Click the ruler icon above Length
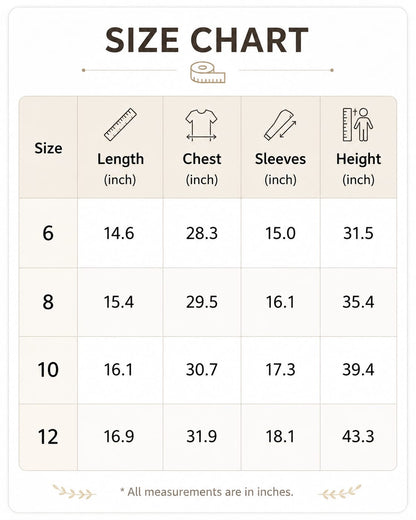The width and height of the screenshot is (416, 520). coord(120,124)
